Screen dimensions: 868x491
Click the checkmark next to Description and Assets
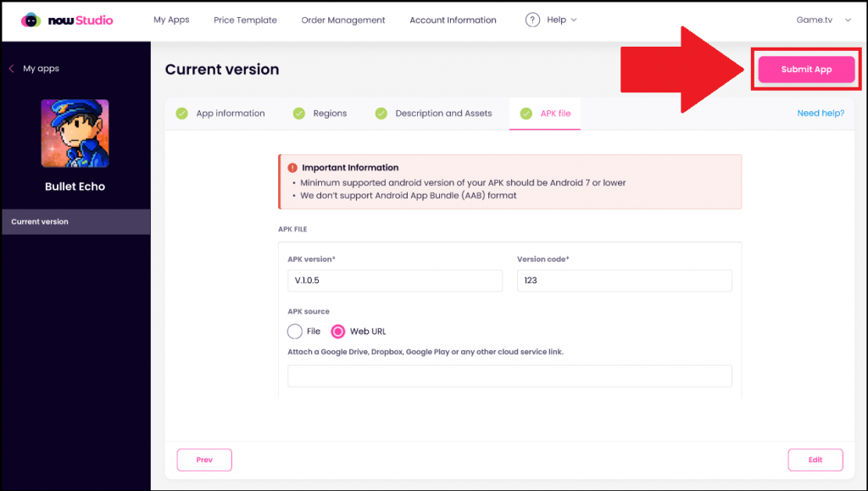(x=381, y=112)
